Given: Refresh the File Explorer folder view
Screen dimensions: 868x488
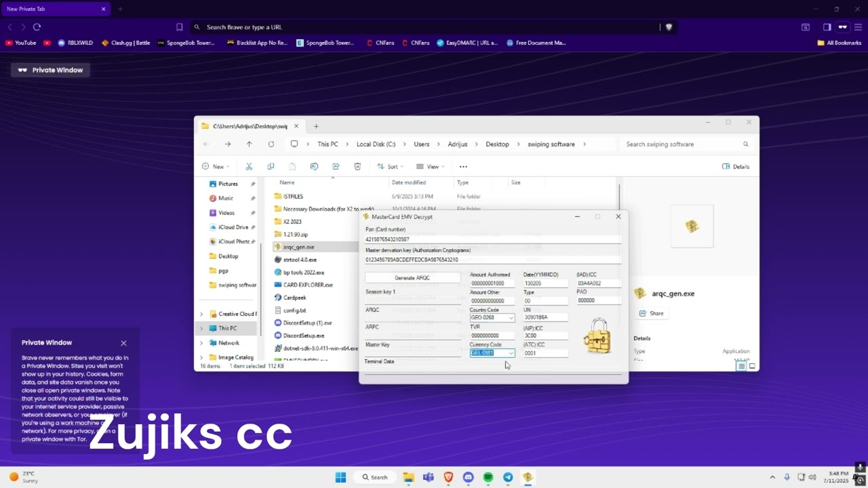Looking at the screenshot, I should coord(271,144).
